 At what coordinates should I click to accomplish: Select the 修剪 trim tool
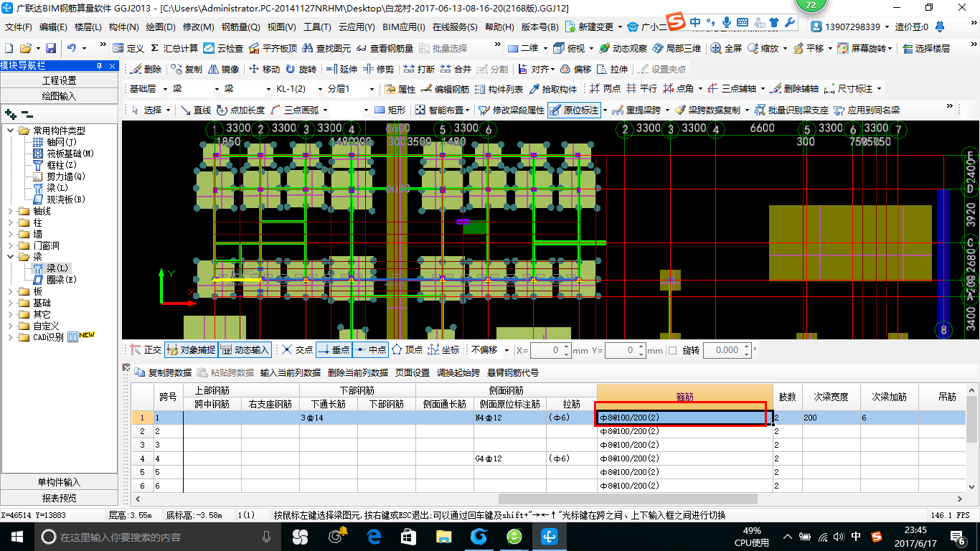(378, 70)
